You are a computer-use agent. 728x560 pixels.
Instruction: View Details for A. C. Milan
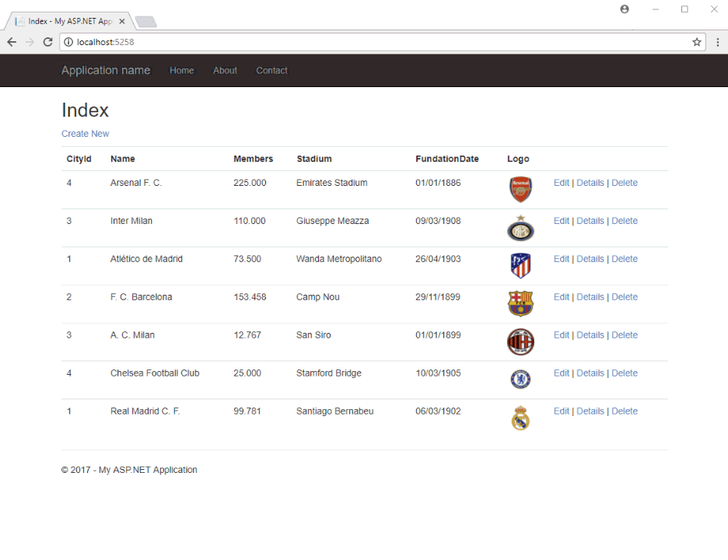pos(590,335)
